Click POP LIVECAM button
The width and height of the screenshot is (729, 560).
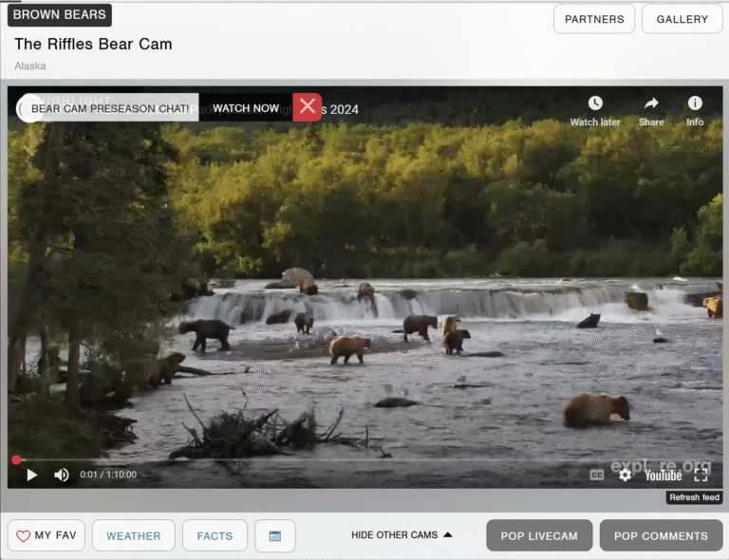(539, 535)
